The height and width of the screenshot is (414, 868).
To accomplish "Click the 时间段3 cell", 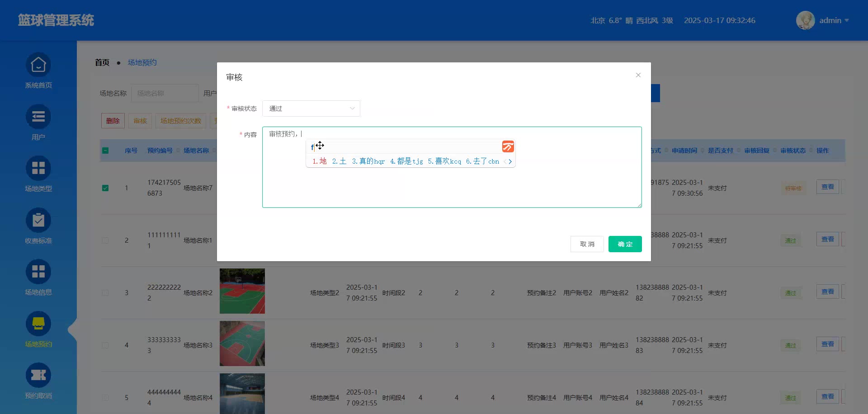I will click(x=394, y=345).
